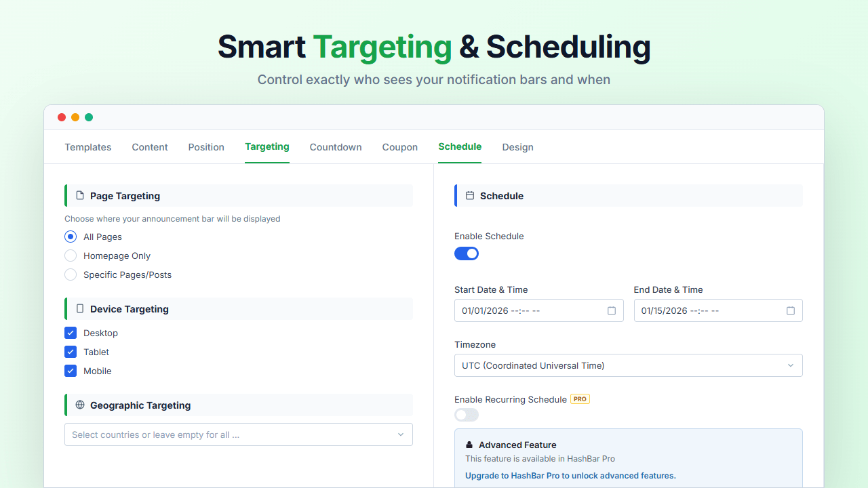Click the lock icon beside Advanced Feature
The height and width of the screenshot is (488, 868).
(x=469, y=445)
